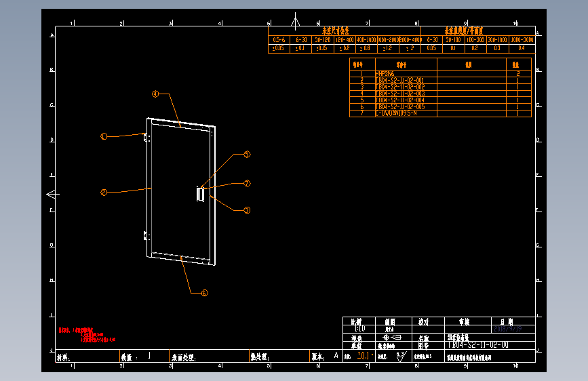Click the 120-400 dimension range cell
588x381 pixels.
click(345, 40)
